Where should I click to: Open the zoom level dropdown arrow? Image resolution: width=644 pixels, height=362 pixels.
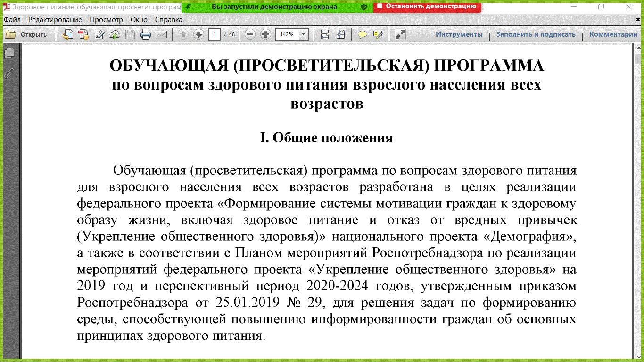[303, 34]
